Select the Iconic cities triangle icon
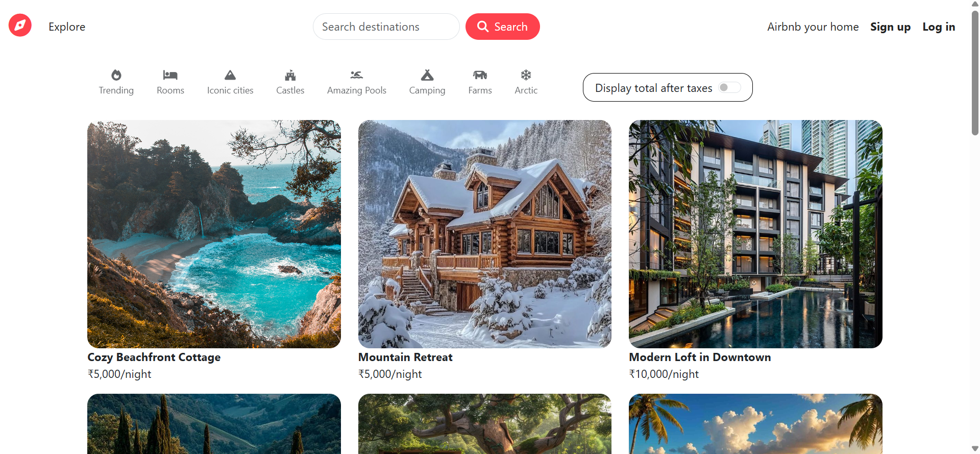The height and width of the screenshot is (454, 980). 230,75
